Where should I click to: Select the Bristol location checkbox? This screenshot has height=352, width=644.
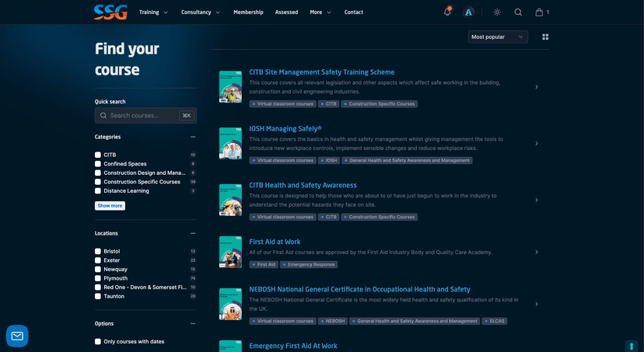pos(98,251)
